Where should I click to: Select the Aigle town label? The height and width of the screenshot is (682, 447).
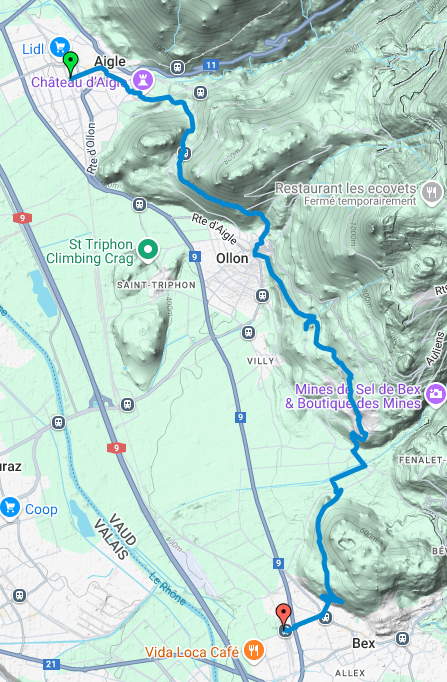pyautogui.click(x=110, y=61)
